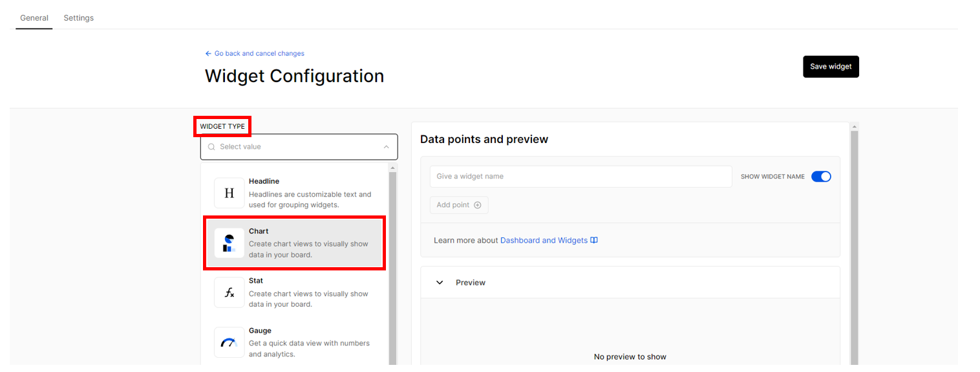The image size is (980, 372).
Task: Click the plus icon in Add point
Action: tap(478, 205)
